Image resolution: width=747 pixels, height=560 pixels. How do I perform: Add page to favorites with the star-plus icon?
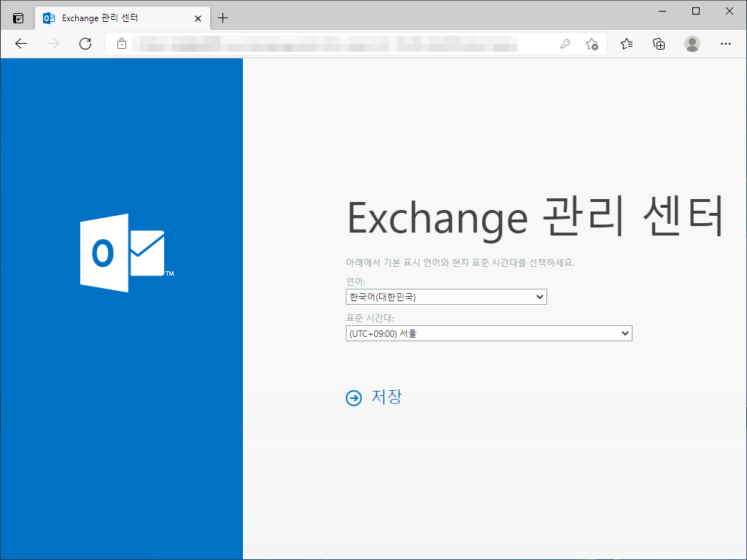coord(592,44)
